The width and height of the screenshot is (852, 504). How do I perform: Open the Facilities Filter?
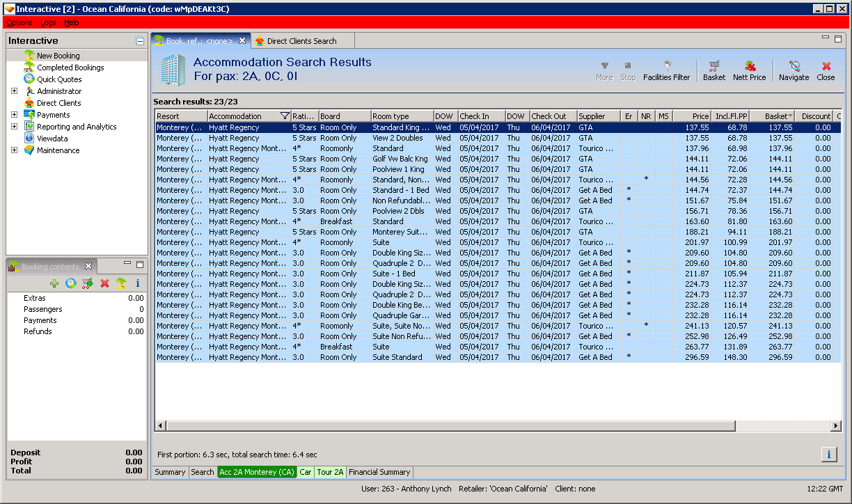pos(666,71)
